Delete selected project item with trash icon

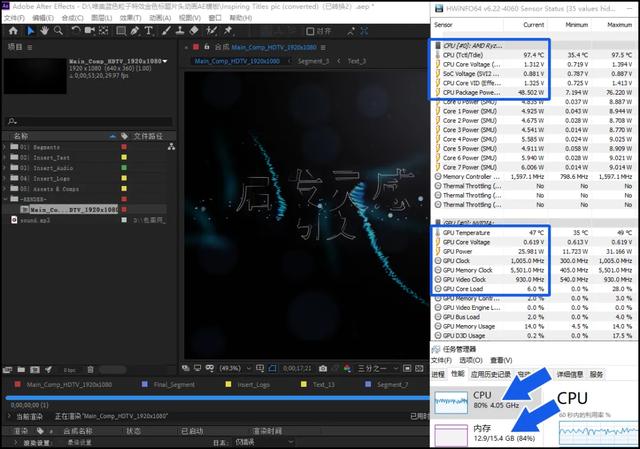click(90, 370)
